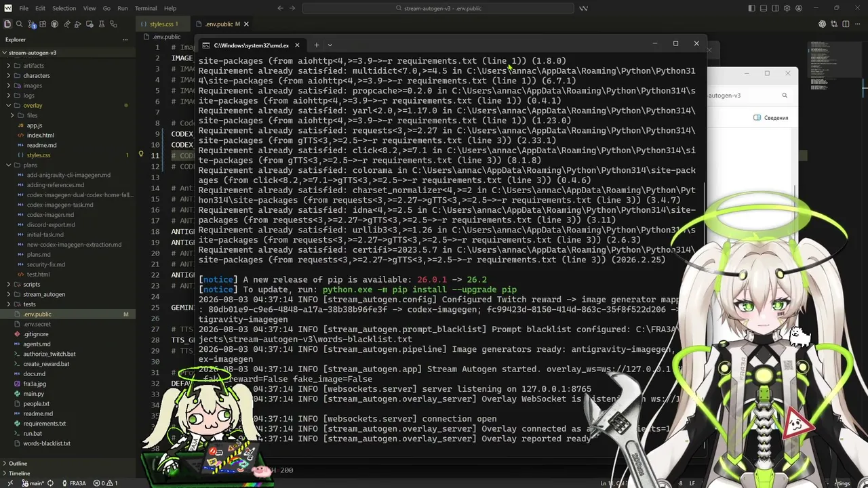Collapse the stream-autogen-v3 root folder
This screenshot has width=868, height=488.
click(x=68, y=53)
